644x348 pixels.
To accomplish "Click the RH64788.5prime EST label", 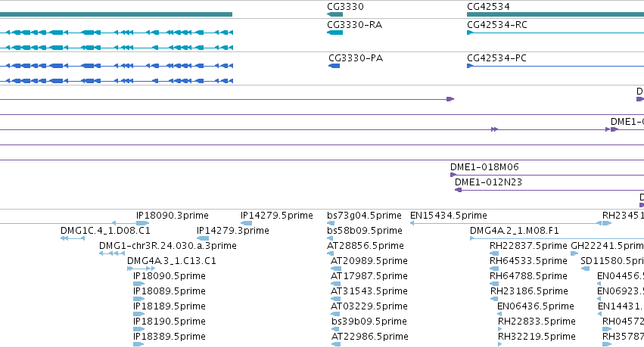I will tap(528, 276).
